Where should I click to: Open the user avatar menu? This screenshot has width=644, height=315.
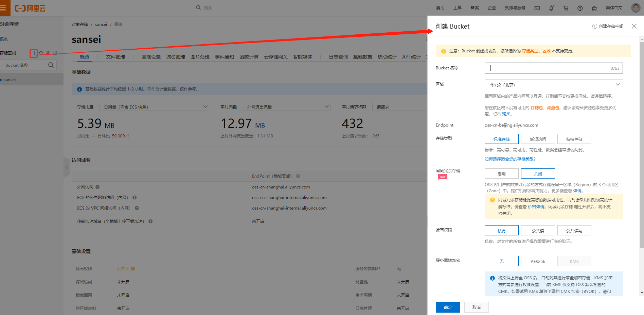point(636,7)
